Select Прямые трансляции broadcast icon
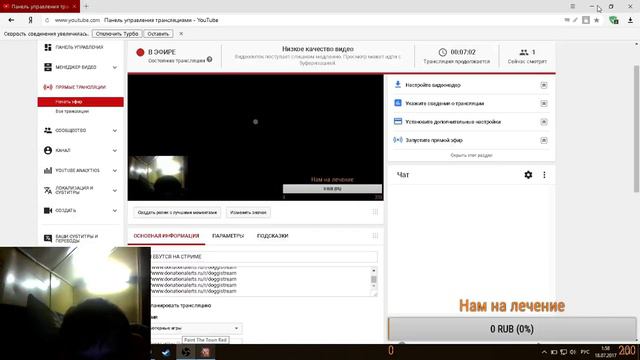This screenshot has width=640, height=360. (48, 87)
